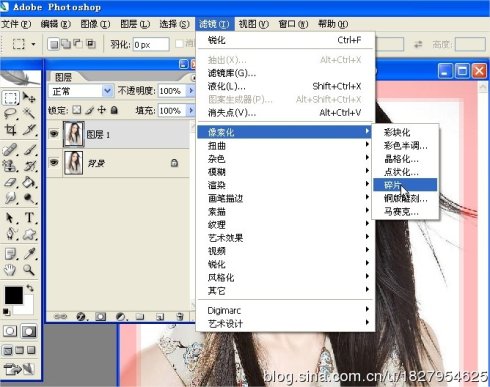Click add layer style icon
Viewport: 490px width, 387px height.
click(81, 316)
